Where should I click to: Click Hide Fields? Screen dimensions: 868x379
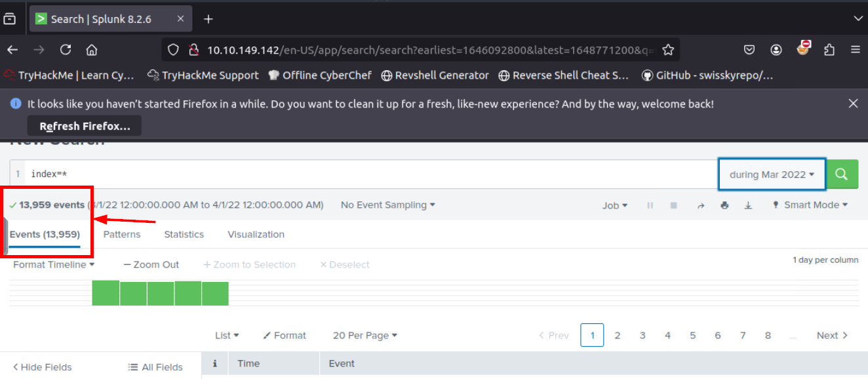[42, 367]
